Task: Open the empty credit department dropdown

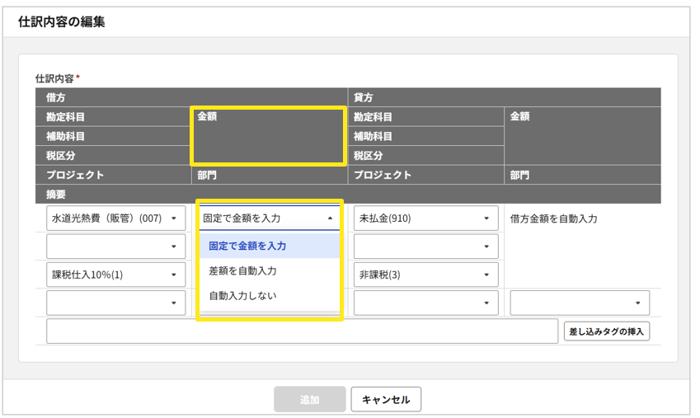Action: coord(580,302)
